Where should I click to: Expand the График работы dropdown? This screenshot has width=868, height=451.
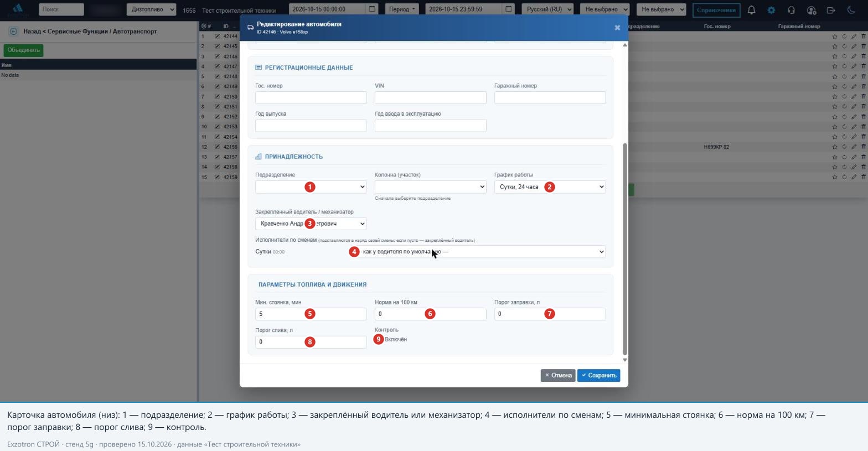click(550, 187)
